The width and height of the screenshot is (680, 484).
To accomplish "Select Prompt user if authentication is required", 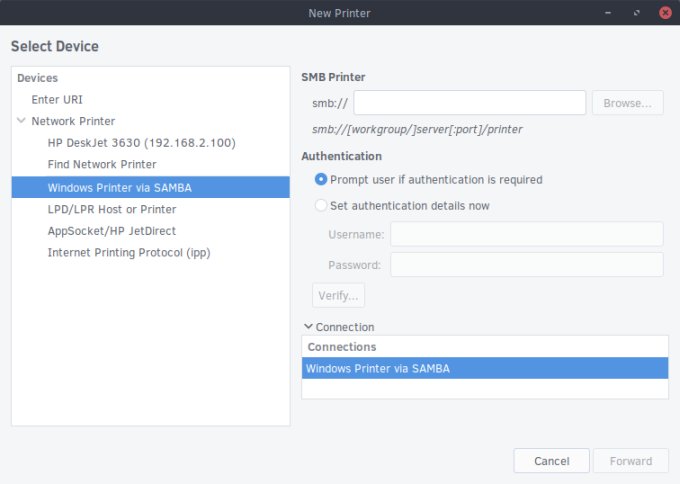I will pos(321,180).
